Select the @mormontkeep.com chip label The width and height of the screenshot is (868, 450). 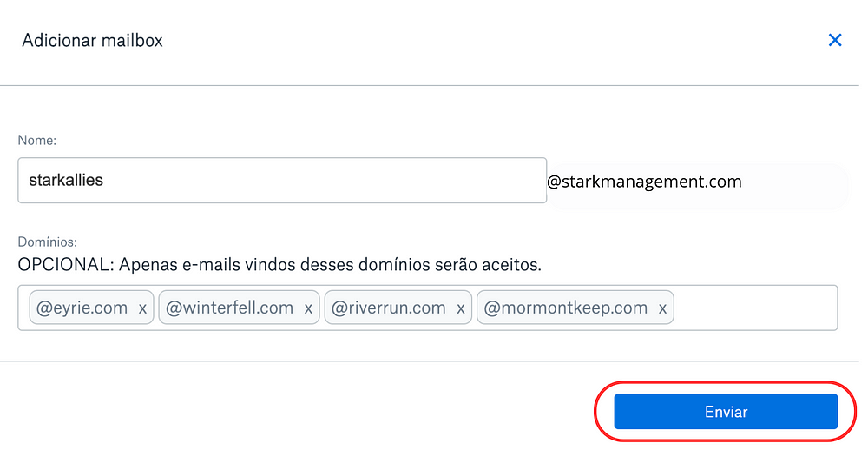click(566, 308)
